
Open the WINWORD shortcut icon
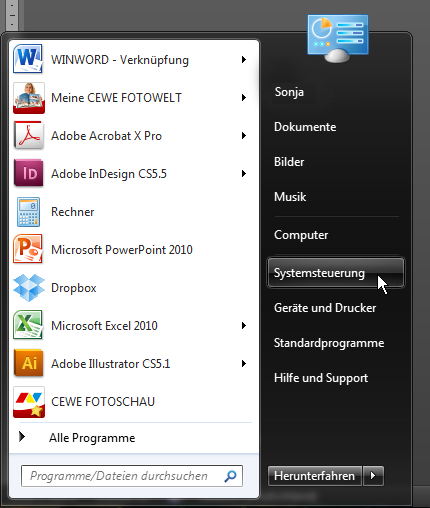point(28,60)
